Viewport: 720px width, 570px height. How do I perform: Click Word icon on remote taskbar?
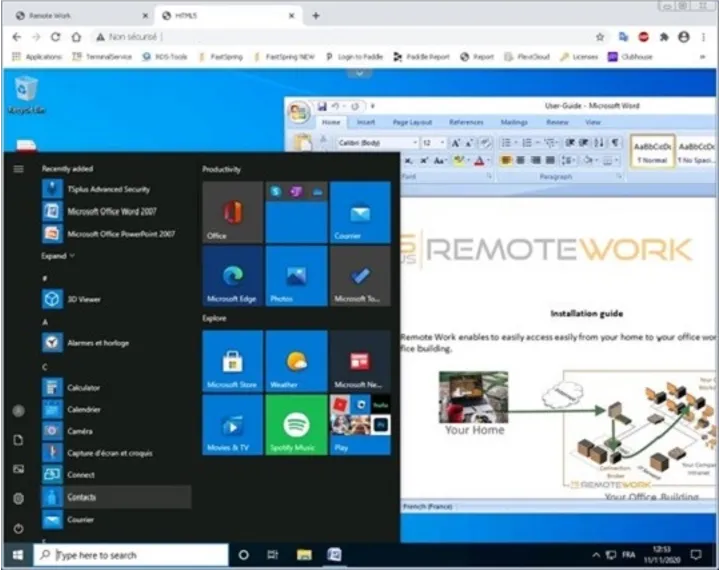pyautogui.click(x=334, y=555)
